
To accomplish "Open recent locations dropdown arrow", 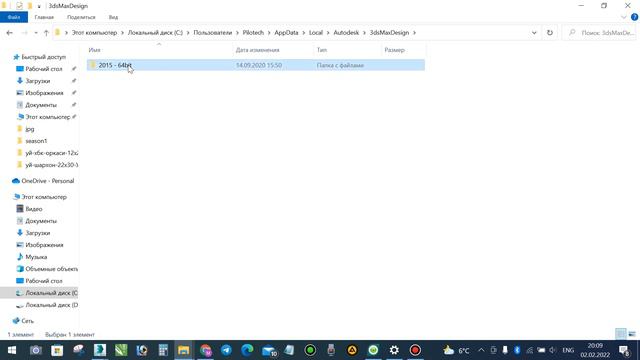I will 36,33.
